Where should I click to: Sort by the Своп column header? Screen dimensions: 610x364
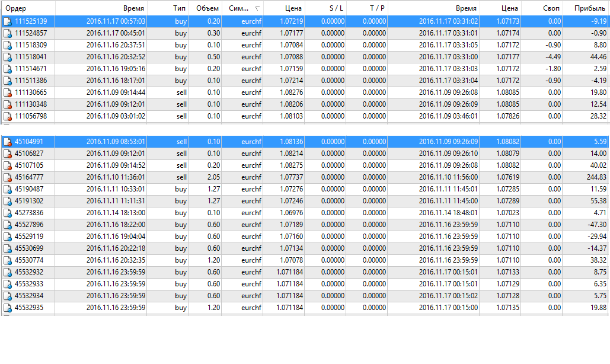[x=542, y=8]
